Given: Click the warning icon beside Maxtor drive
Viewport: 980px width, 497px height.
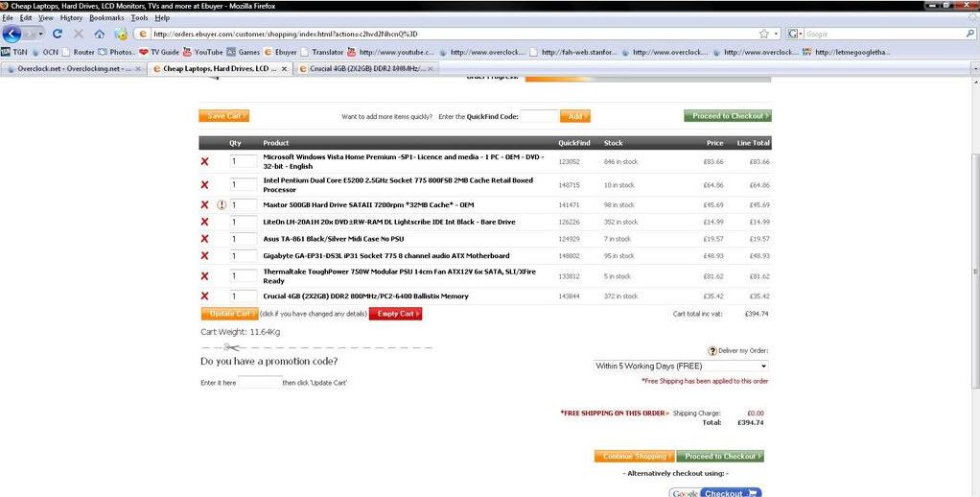Looking at the screenshot, I should click(222, 204).
